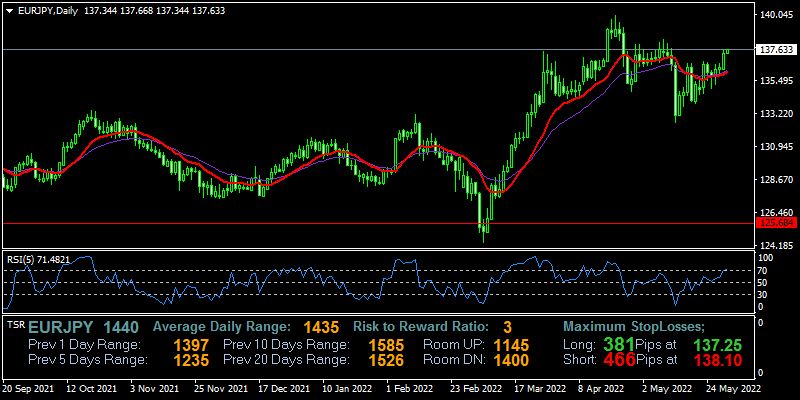Screen dimensions: 800x400
Task: Select the red horizontal line at 125.684
Action: (x=378, y=223)
